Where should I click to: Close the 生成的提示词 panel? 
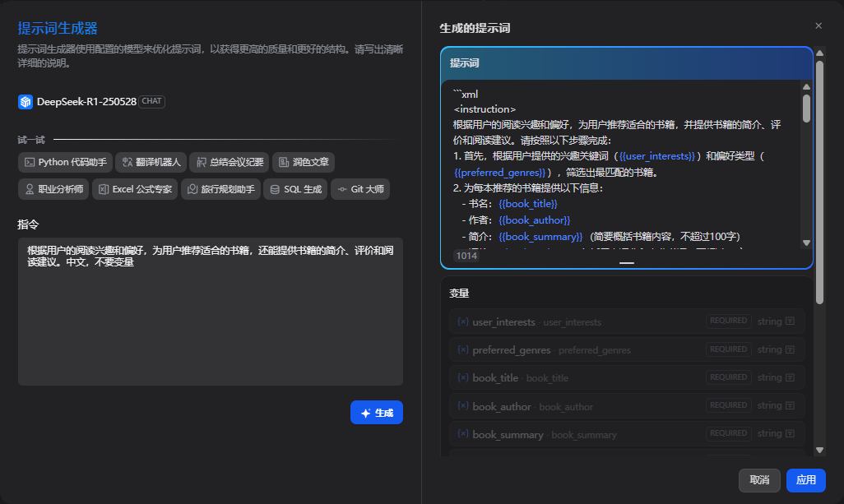818,25
